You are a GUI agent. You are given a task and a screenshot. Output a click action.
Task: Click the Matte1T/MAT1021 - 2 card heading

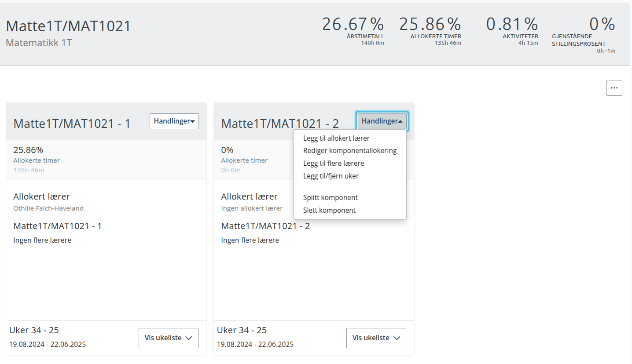tap(280, 124)
